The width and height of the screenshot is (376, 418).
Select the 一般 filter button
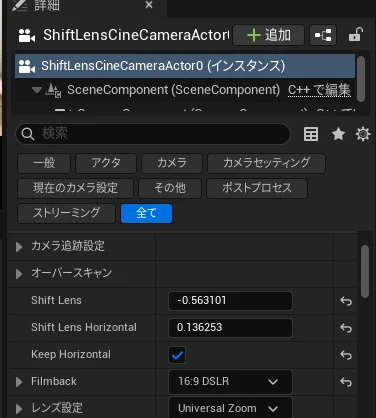tap(44, 163)
